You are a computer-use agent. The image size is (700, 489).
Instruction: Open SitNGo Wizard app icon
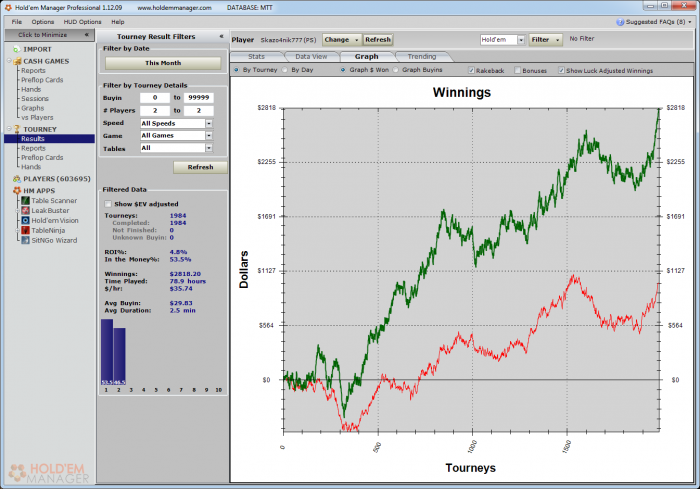coord(25,240)
